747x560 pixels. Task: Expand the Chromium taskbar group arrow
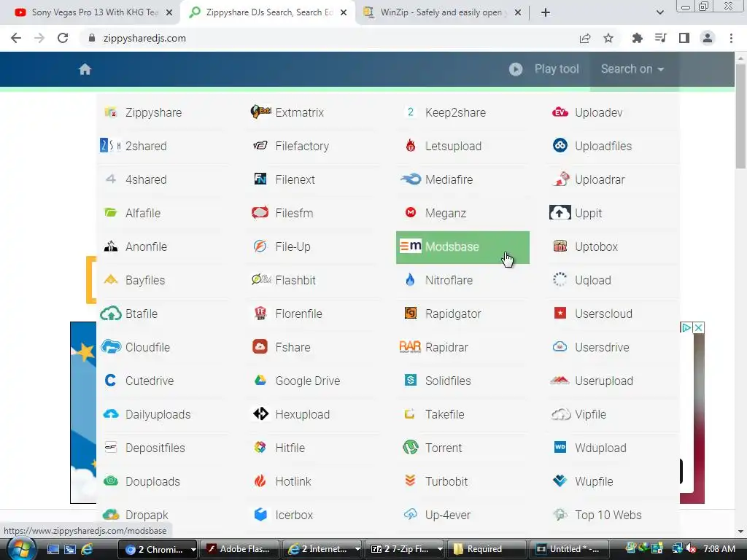tap(193, 549)
